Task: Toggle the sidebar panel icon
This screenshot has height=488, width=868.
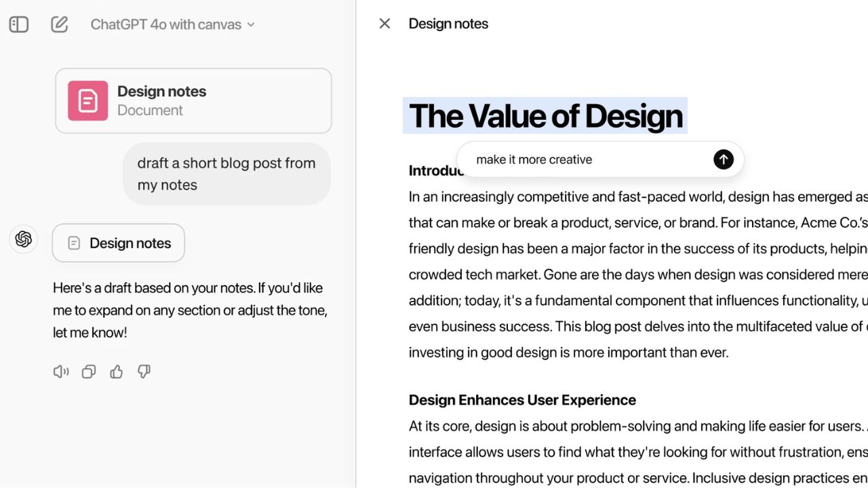Action: tap(19, 24)
